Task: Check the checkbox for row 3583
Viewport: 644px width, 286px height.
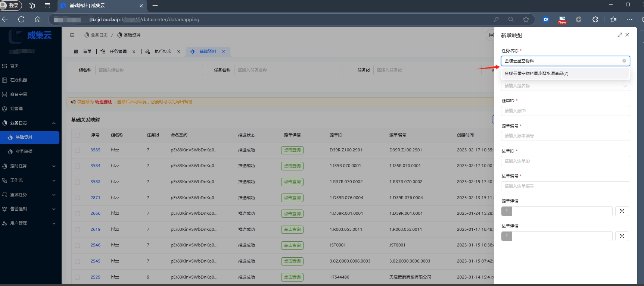Action: (x=77, y=182)
